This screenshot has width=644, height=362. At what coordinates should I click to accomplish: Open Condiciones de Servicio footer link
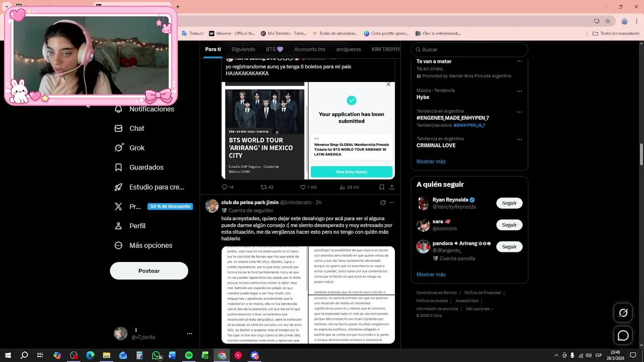point(436,293)
